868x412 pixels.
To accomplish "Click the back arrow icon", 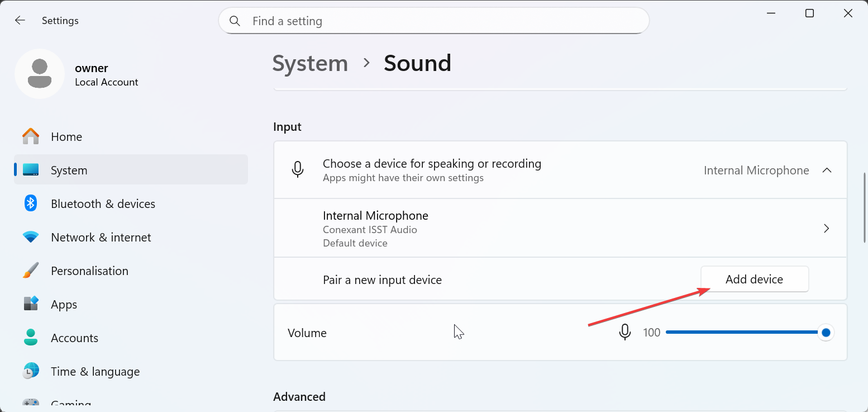I will [x=20, y=21].
